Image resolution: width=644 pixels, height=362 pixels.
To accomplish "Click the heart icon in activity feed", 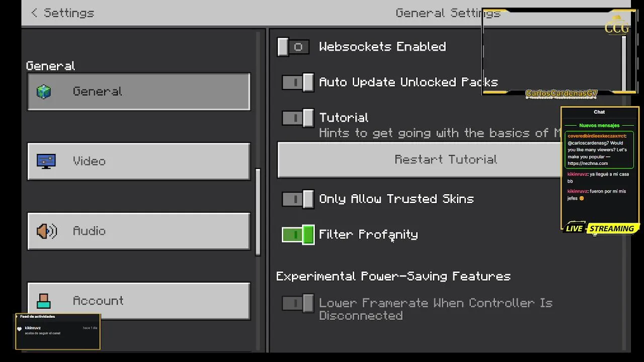I will [x=20, y=329].
